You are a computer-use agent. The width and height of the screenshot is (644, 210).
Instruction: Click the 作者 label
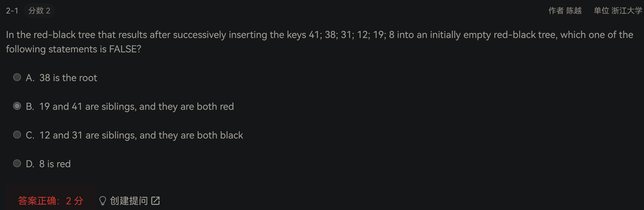coord(556,11)
